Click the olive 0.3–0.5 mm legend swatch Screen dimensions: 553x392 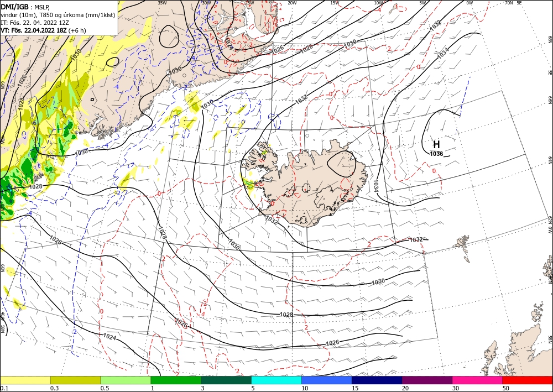tap(75, 380)
